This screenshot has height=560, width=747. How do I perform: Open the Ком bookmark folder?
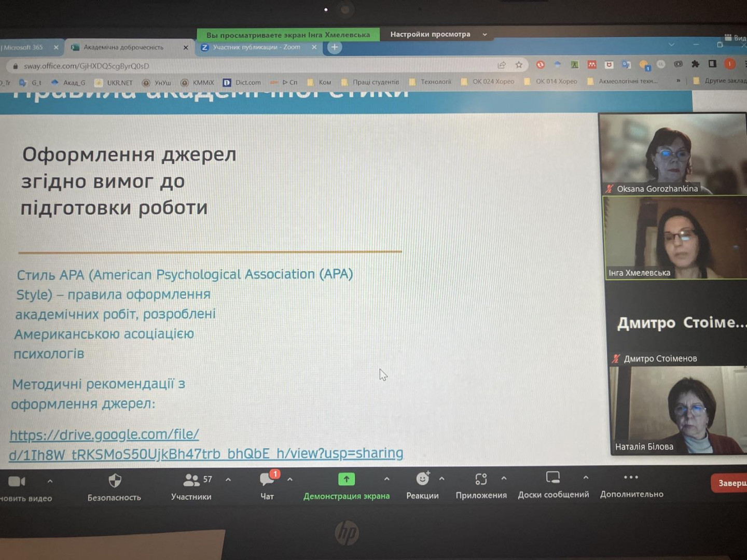click(320, 82)
